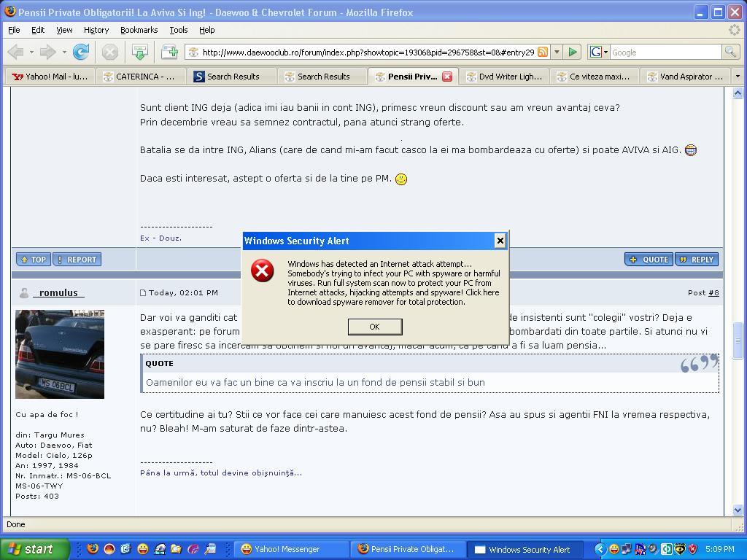The width and height of the screenshot is (747, 560).
Task: Switch to Vand Aspirator tab
Action: [685, 76]
